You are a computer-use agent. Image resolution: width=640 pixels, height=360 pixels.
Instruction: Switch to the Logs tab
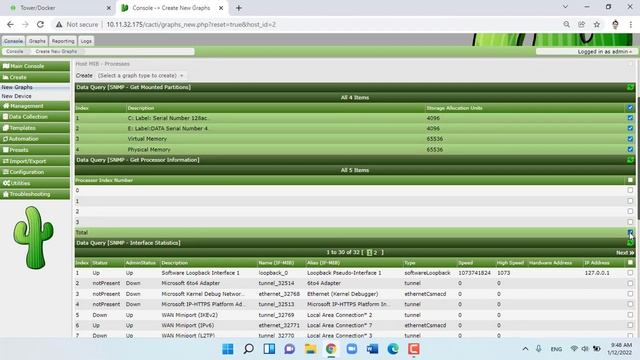pyautogui.click(x=86, y=41)
